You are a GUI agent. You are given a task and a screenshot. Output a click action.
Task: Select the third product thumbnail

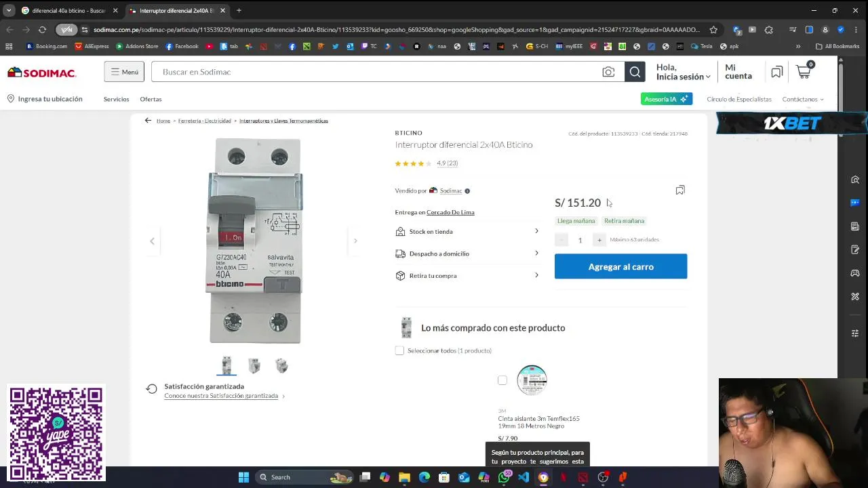[x=282, y=365]
